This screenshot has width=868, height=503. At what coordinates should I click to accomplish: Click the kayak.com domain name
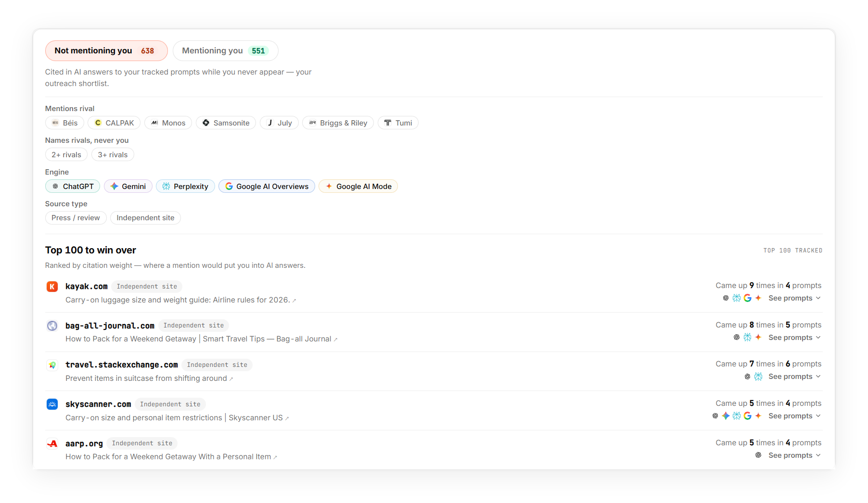pos(87,287)
